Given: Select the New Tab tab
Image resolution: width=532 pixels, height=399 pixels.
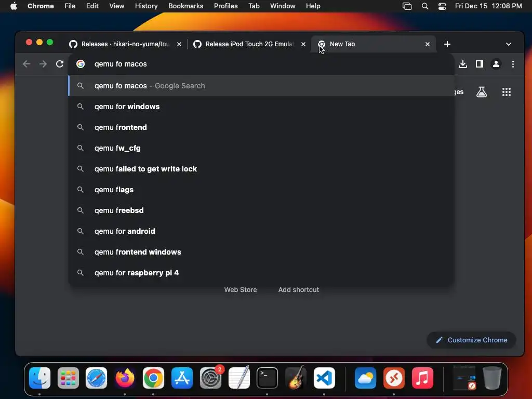Looking at the screenshot, I should click(x=373, y=44).
